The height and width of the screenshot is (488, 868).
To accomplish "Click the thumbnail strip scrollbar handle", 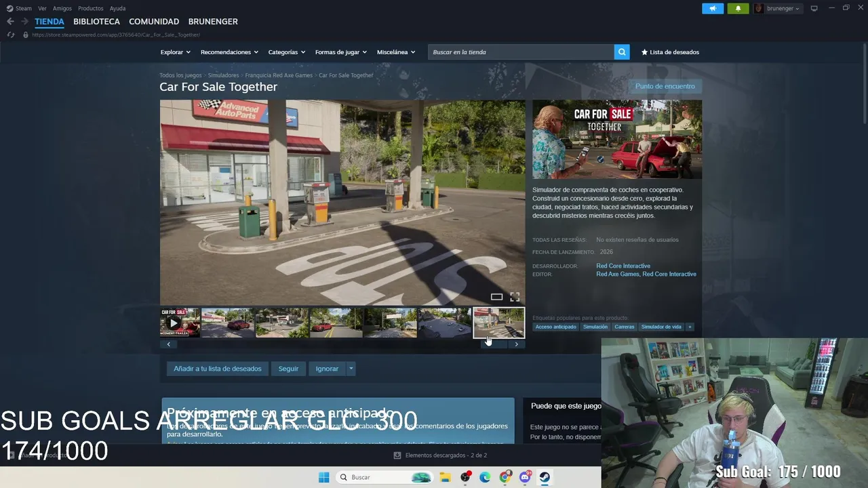I will [x=494, y=344].
